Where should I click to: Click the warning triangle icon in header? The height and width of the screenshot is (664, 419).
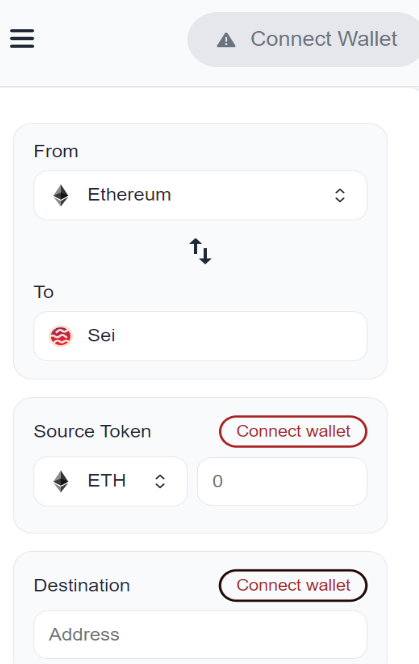pyautogui.click(x=226, y=40)
